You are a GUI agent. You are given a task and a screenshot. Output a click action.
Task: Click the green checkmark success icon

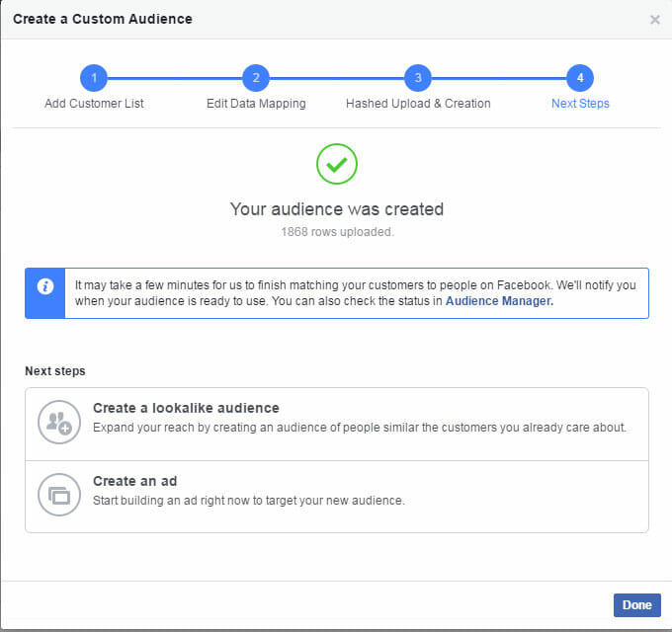(x=337, y=164)
